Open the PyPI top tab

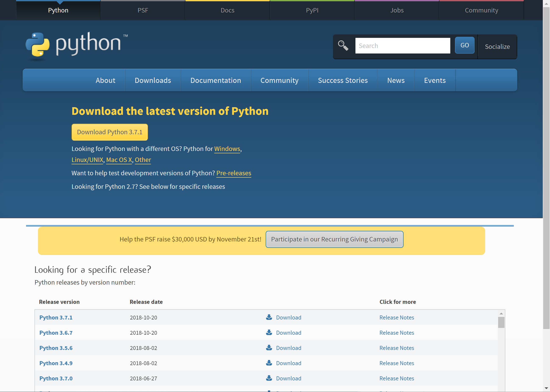pos(312,10)
